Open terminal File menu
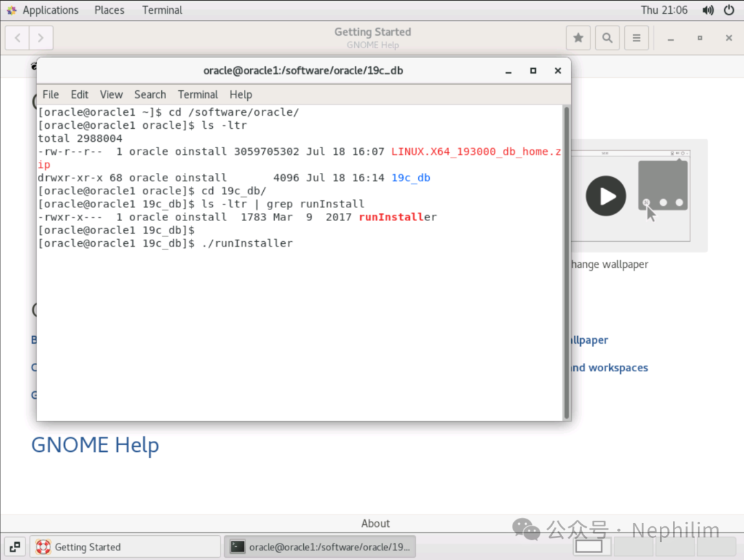 point(51,94)
